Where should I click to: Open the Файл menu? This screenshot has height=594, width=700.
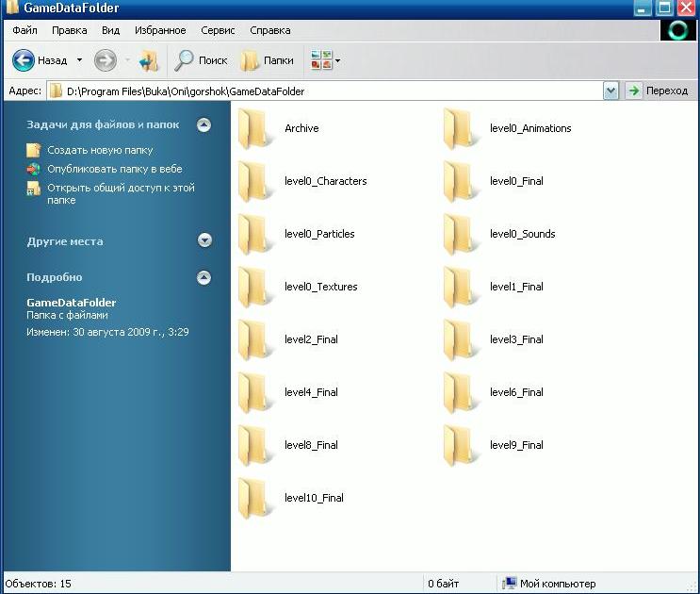pos(25,30)
